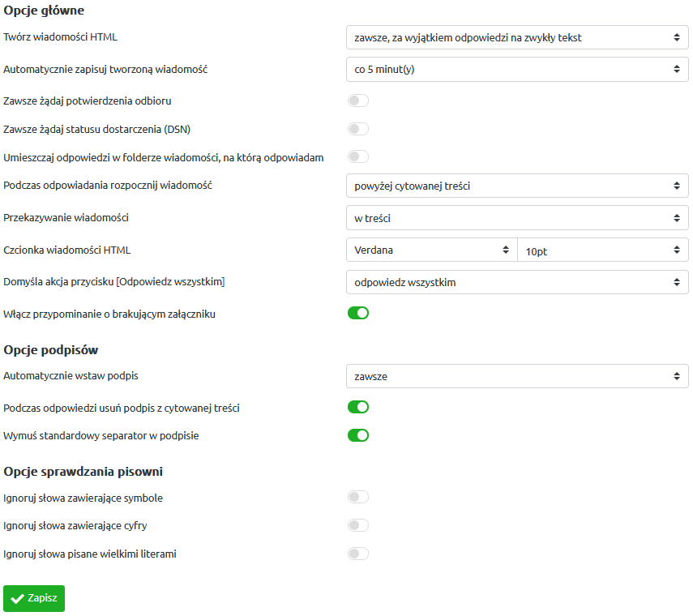Screen dimensions: 693x616
Task: Open the 'Twórz wiadomości HTML' dropdown
Action: tap(517, 37)
